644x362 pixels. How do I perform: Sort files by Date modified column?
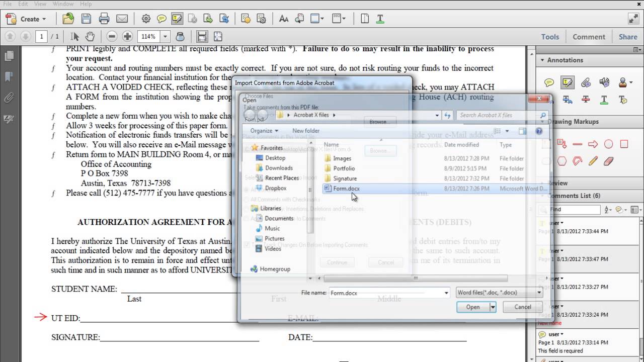pos(461,145)
